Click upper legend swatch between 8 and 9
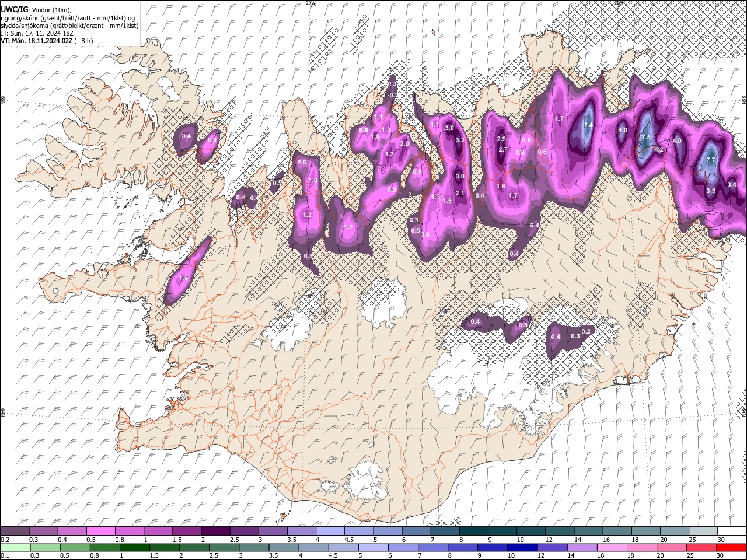Viewport: 747px width, 560px height. tap(473, 531)
